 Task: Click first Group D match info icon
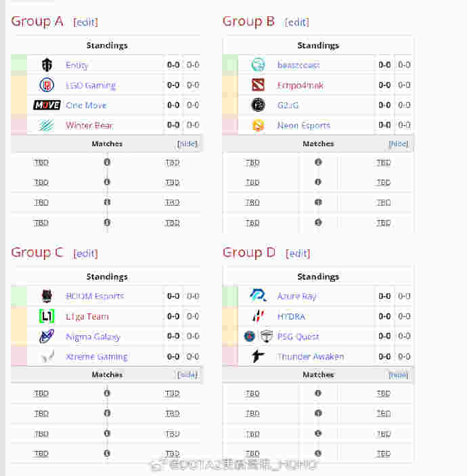[318, 393]
